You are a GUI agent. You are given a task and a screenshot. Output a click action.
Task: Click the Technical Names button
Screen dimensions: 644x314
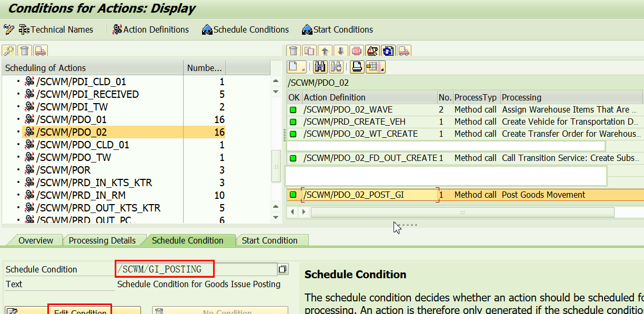(56, 29)
